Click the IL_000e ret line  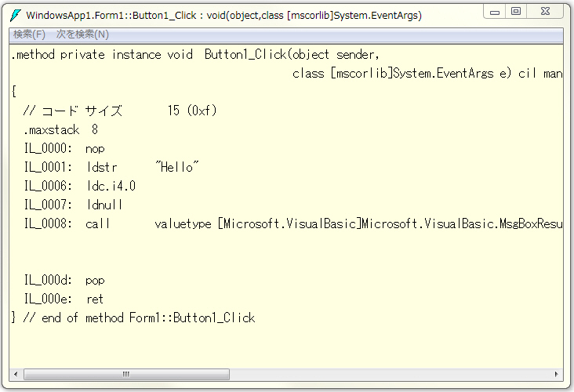click(x=64, y=299)
